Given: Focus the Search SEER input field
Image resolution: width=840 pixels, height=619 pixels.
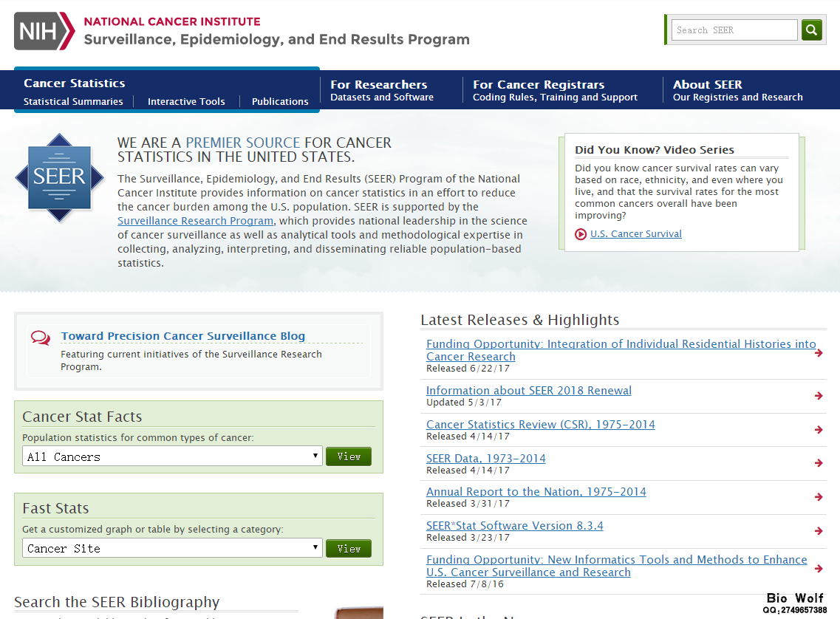Looking at the screenshot, I should pyautogui.click(x=734, y=30).
